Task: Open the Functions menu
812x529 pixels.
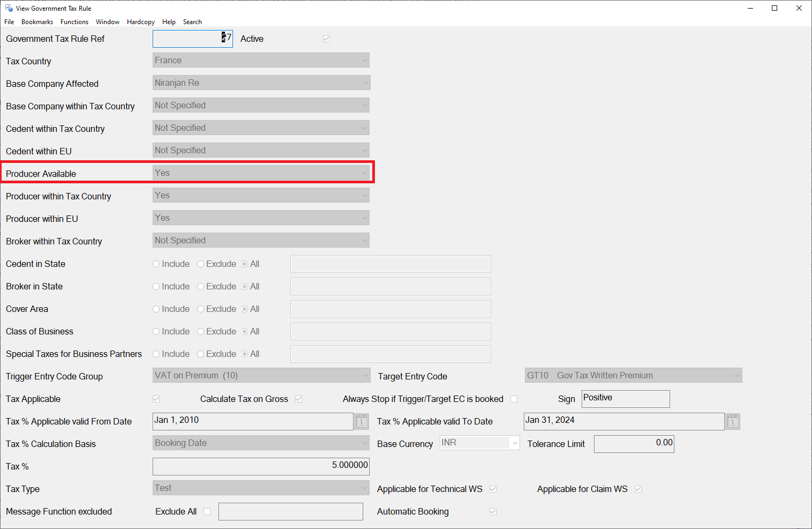Action: click(74, 22)
